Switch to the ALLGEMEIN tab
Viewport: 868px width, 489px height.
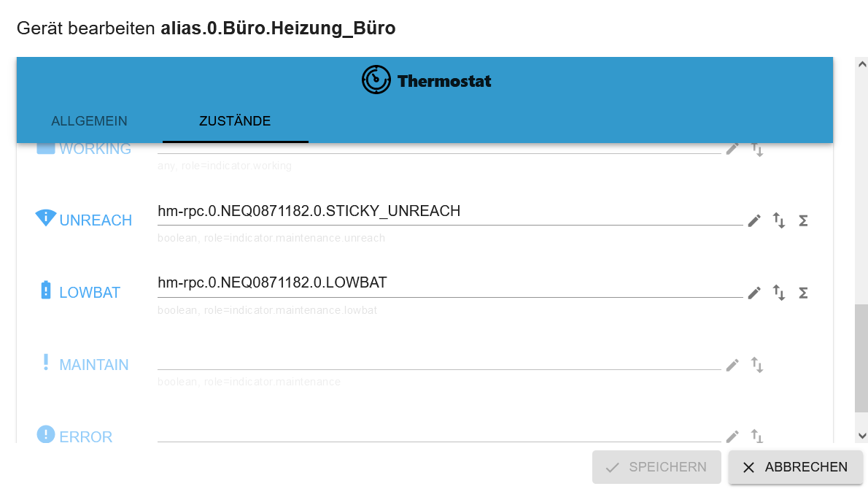pyautogui.click(x=89, y=120)
